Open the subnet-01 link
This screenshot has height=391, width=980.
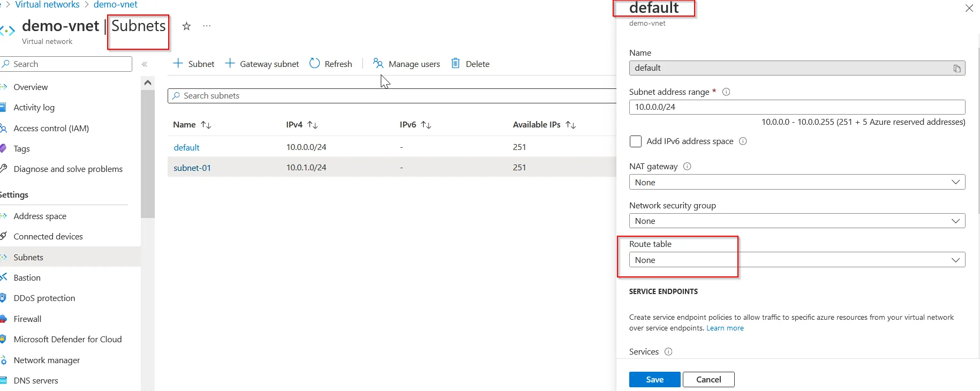coord(192,168)
